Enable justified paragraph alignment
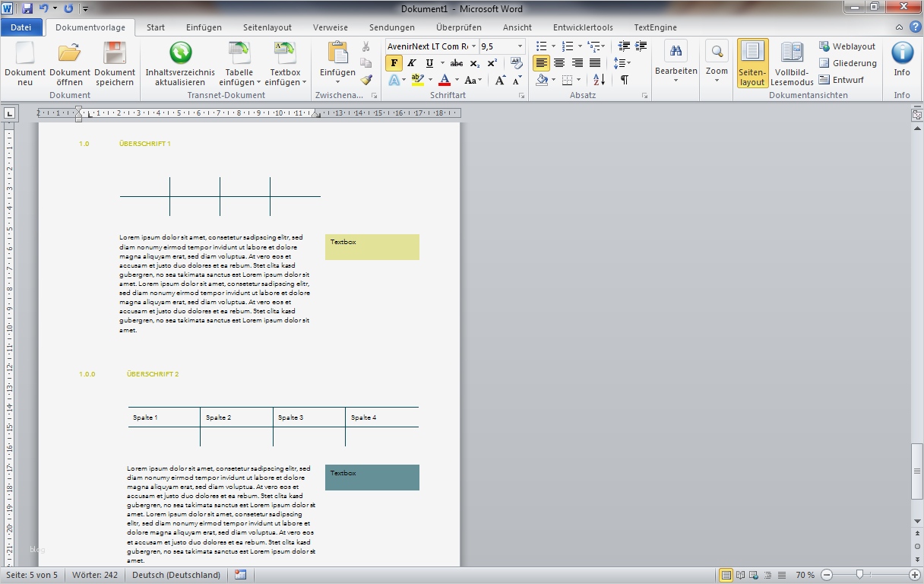 [x=595, y=63]
